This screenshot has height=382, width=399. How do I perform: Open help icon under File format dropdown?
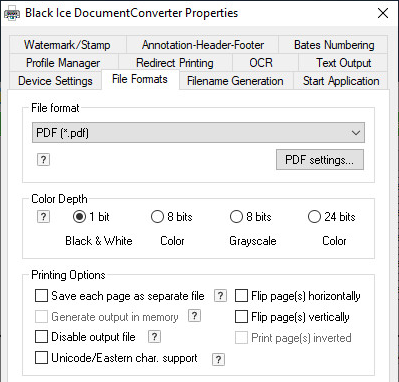43,160
